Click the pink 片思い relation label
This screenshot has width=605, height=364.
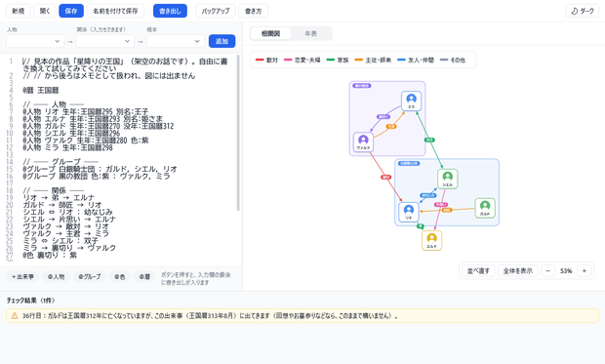click(441, 205)
